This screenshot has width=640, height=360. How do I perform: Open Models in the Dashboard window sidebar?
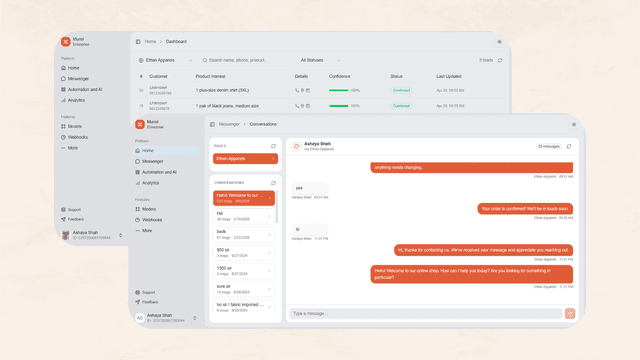(x=71, y=127)
